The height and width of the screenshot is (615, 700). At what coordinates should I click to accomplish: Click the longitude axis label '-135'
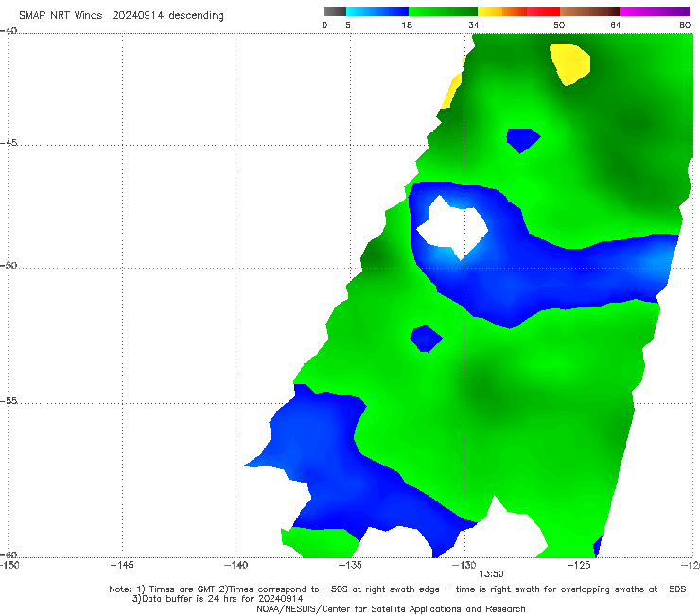click(350, 565)
